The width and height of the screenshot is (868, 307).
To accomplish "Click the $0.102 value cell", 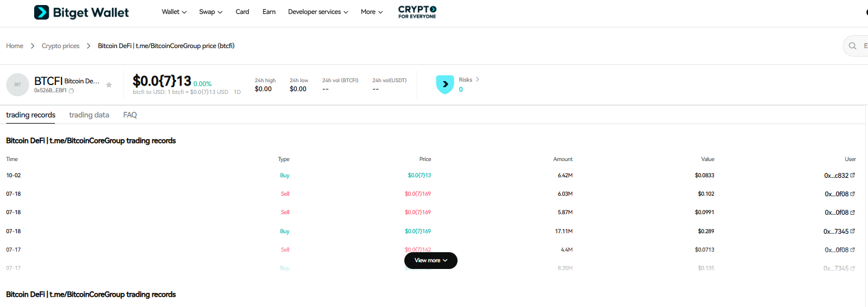I will pos(706,193).
